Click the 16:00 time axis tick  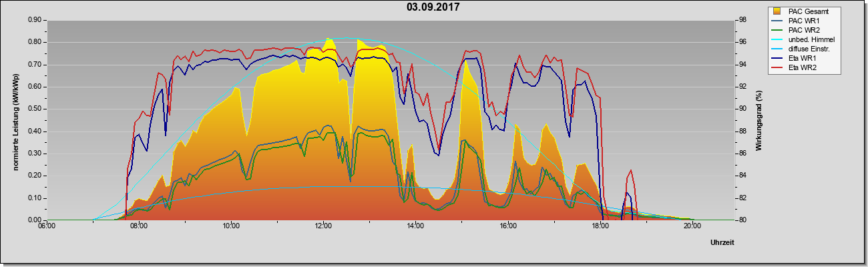click(507, 227)
